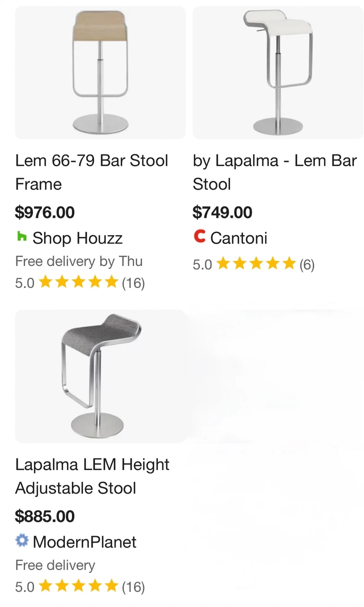The width and height of the screenshot is (364, 607).
Task: Click the ModernPlanet blue gear logo icon
Action: 22,541
